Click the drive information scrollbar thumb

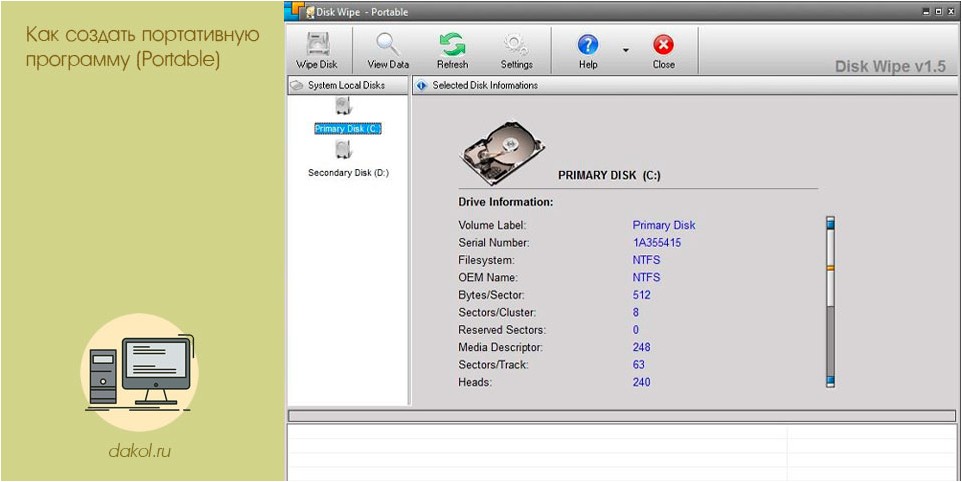point(830,269)
